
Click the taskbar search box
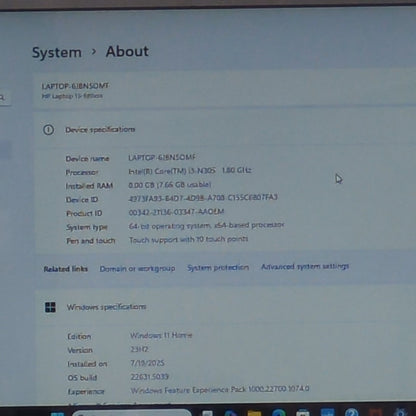[132, 413]
